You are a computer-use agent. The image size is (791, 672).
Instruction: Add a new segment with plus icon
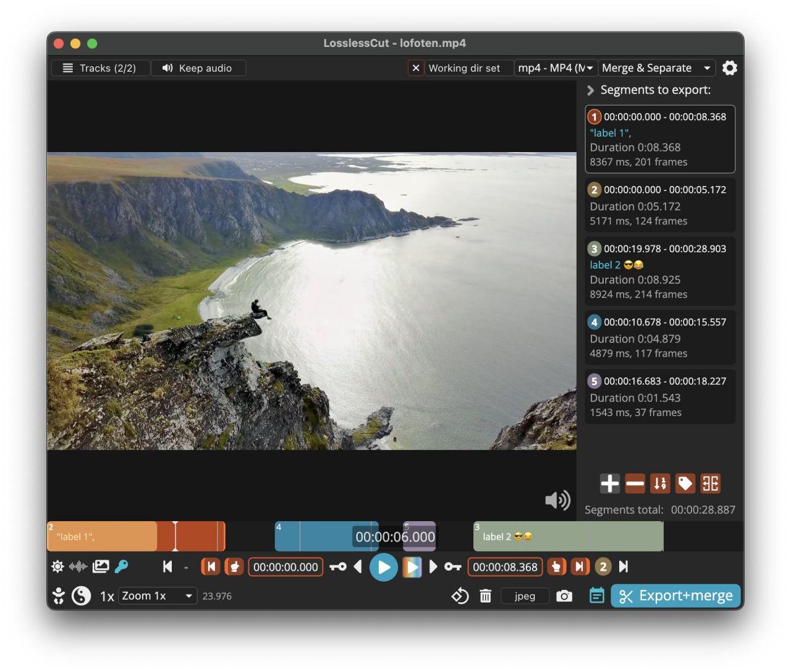[x=609, y=483]
